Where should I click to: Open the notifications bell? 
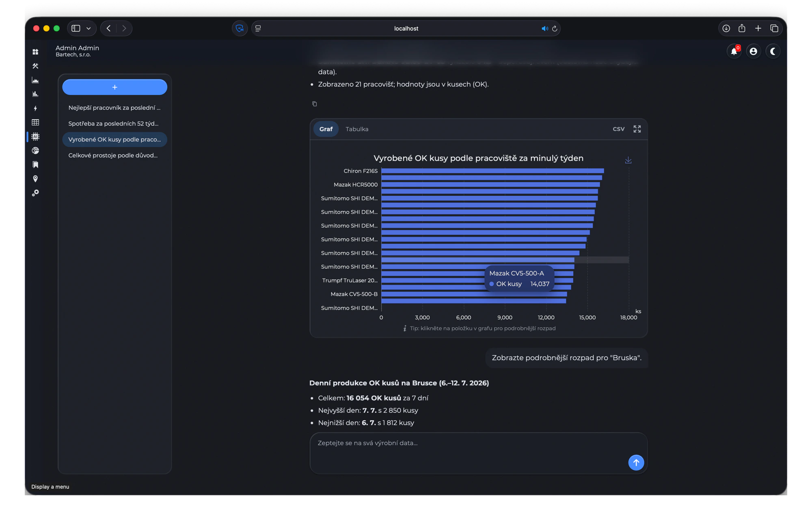coord(734,51)
